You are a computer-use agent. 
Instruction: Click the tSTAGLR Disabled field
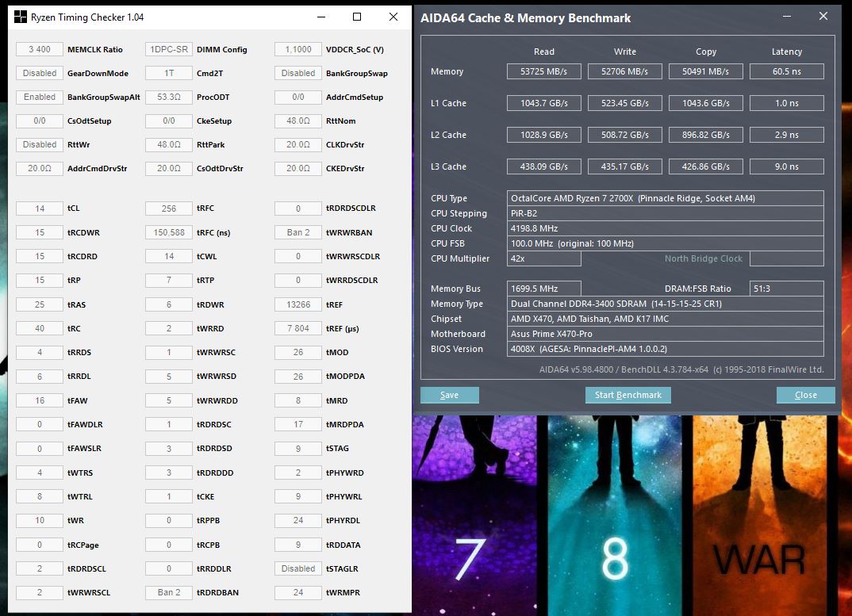click(x=298, y=568)
